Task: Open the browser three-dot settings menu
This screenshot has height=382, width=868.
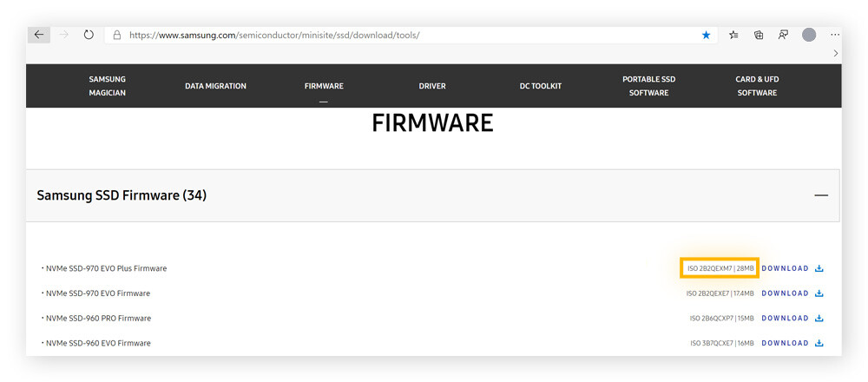Action: [x=835, y=35]
